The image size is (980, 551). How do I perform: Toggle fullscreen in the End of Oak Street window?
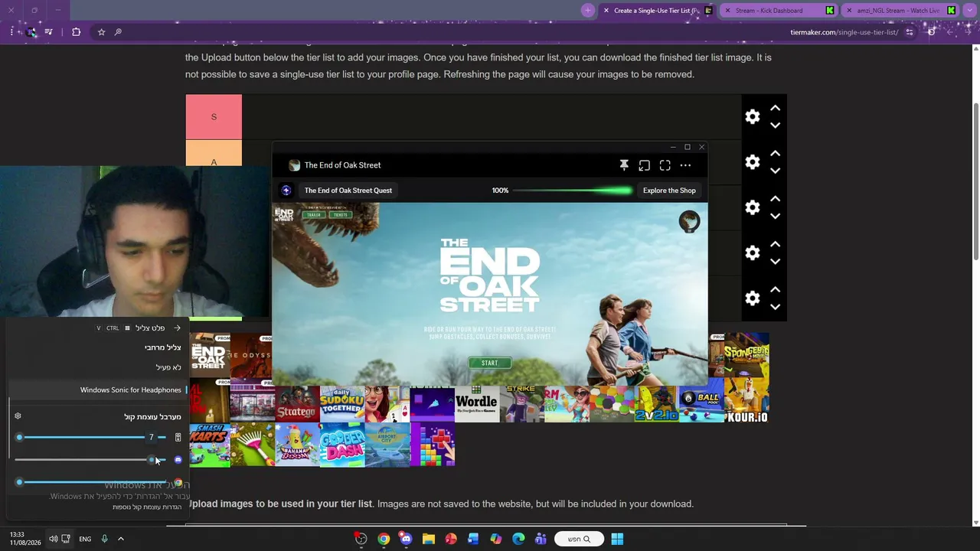[665, 165]
